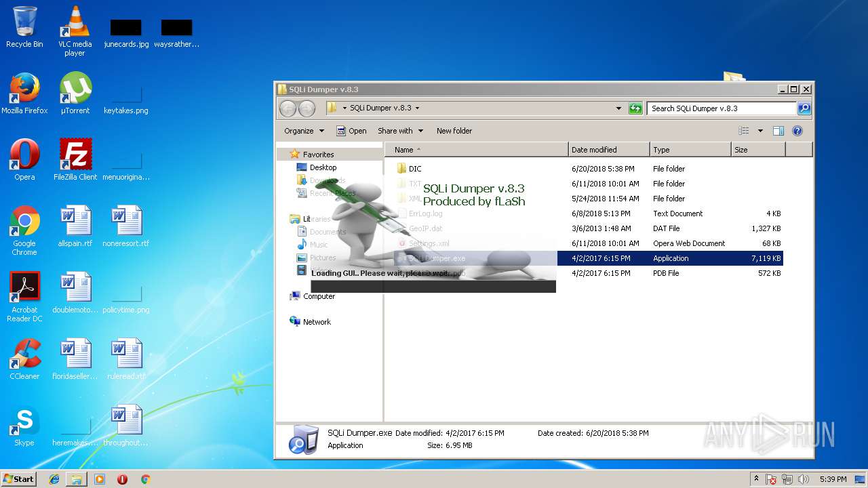Select the GeoIP.dat file row
Screen dimensions: 868x488
point(588,228)
